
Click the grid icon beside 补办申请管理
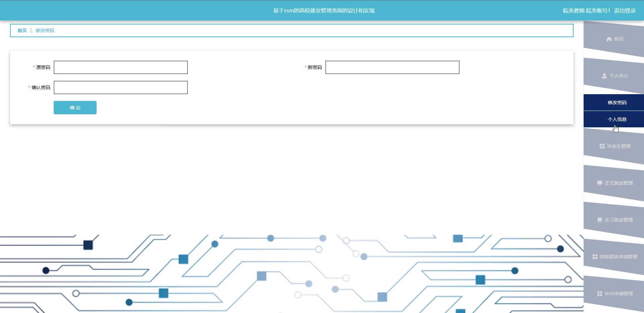[x=600, y=294]
